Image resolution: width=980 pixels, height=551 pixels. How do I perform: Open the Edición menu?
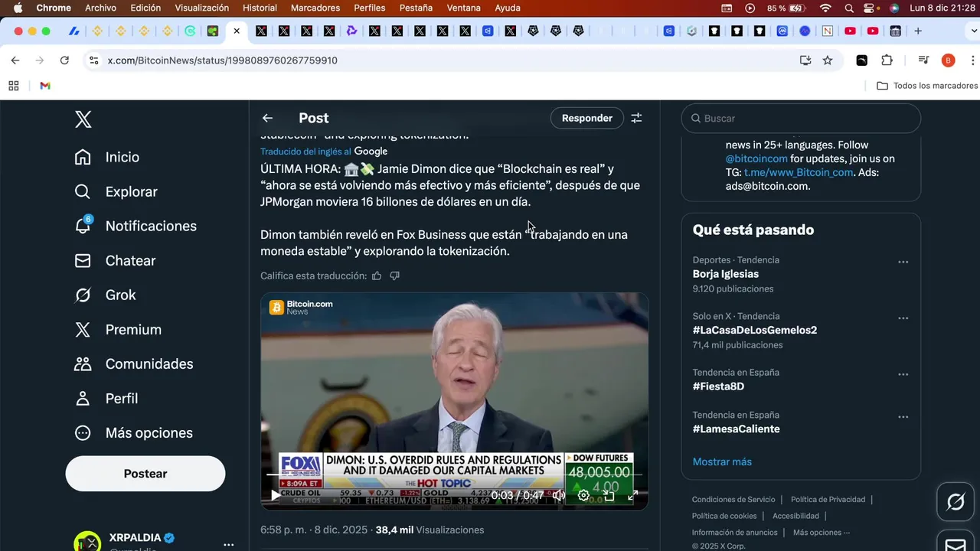coord(145,8)
